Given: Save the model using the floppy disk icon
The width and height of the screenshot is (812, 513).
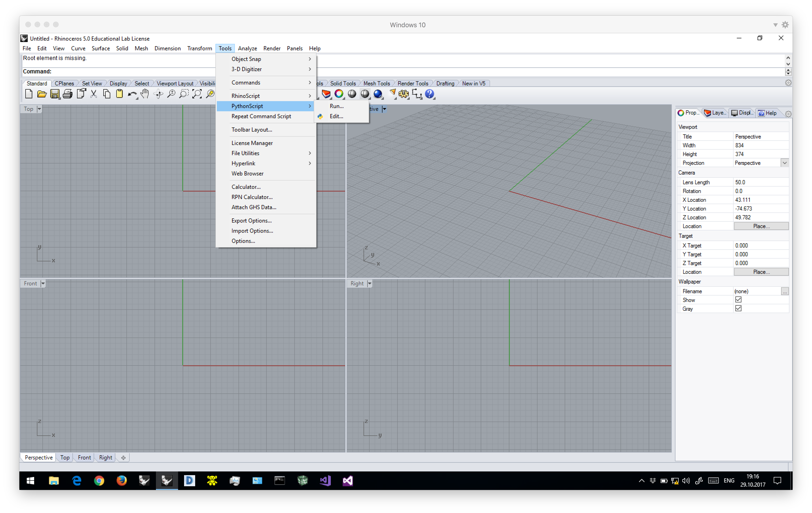Looking at the screenshot, I should coord(55,94).
